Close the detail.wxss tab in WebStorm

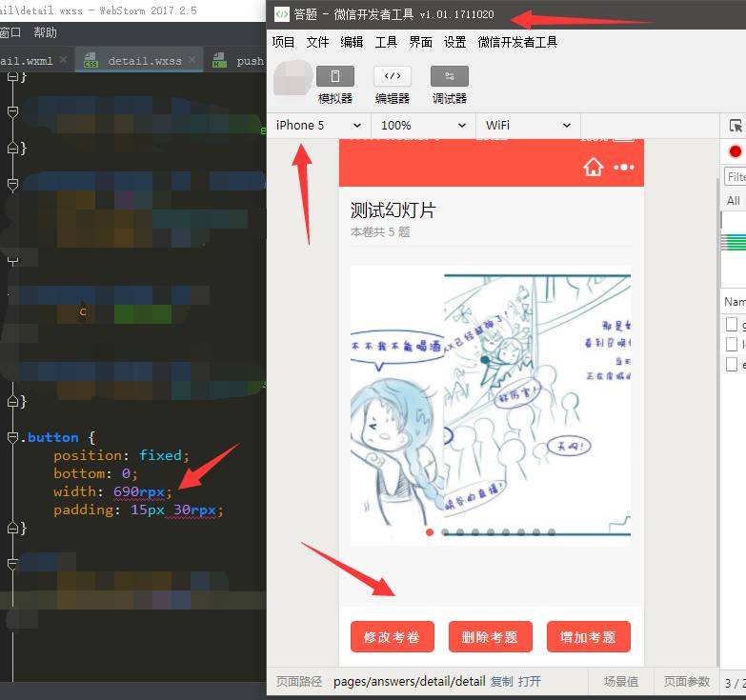pos(192,60)
